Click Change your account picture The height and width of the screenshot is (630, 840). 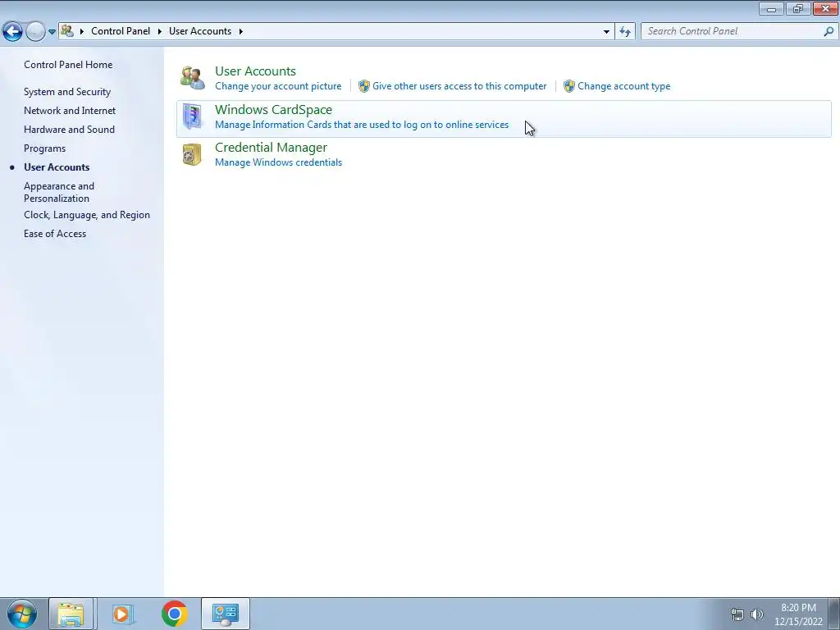coord(278,86)
